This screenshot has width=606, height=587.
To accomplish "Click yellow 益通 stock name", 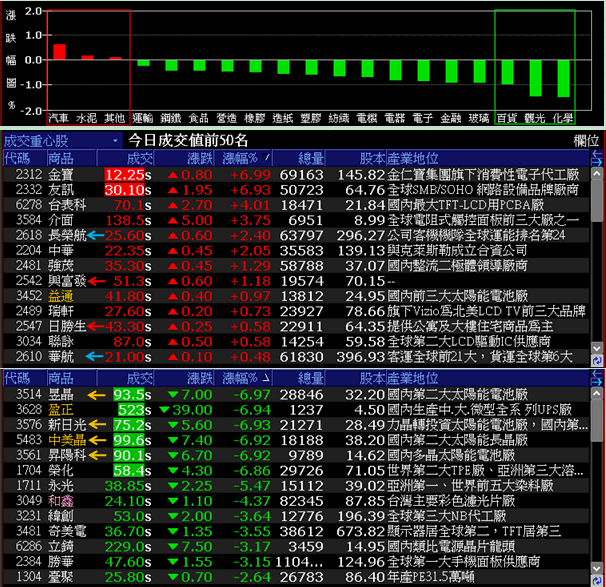I will pyautogui.click(x=61, y=296).
